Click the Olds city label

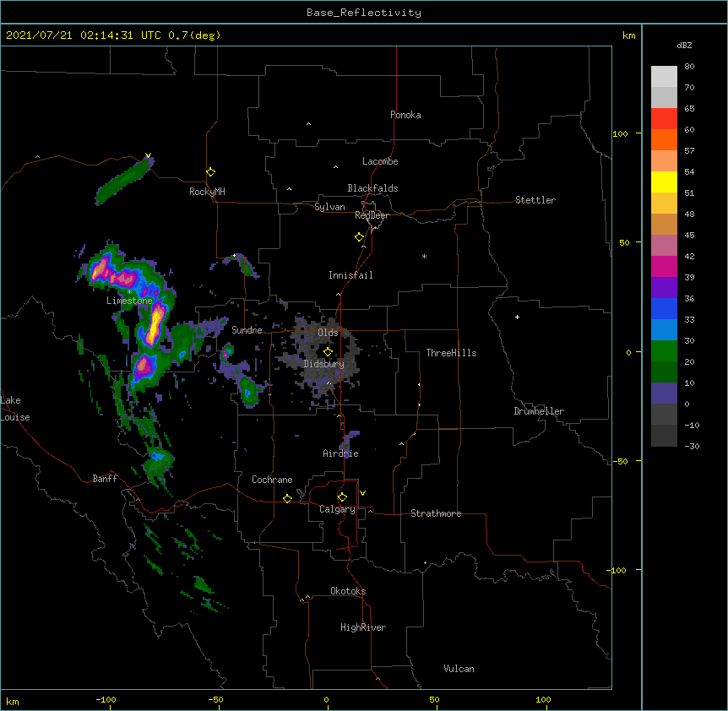(x=328, y=333)
